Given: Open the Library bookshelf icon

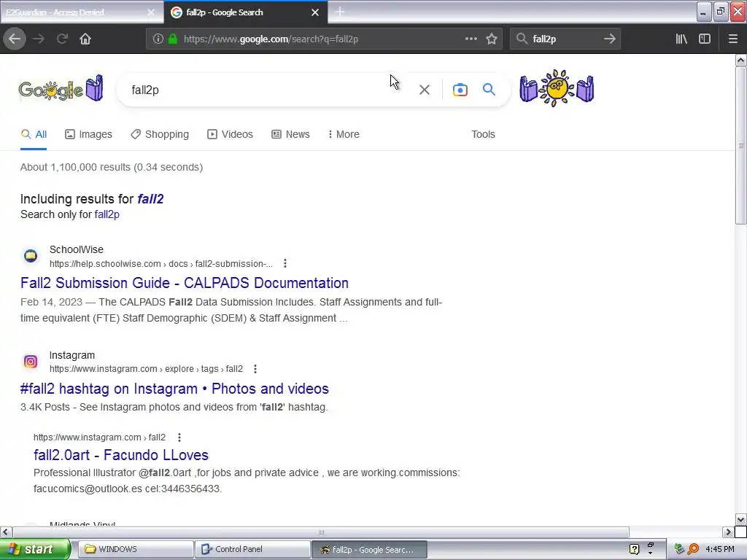Looking at the screenshot, I should tap(681, 39).
